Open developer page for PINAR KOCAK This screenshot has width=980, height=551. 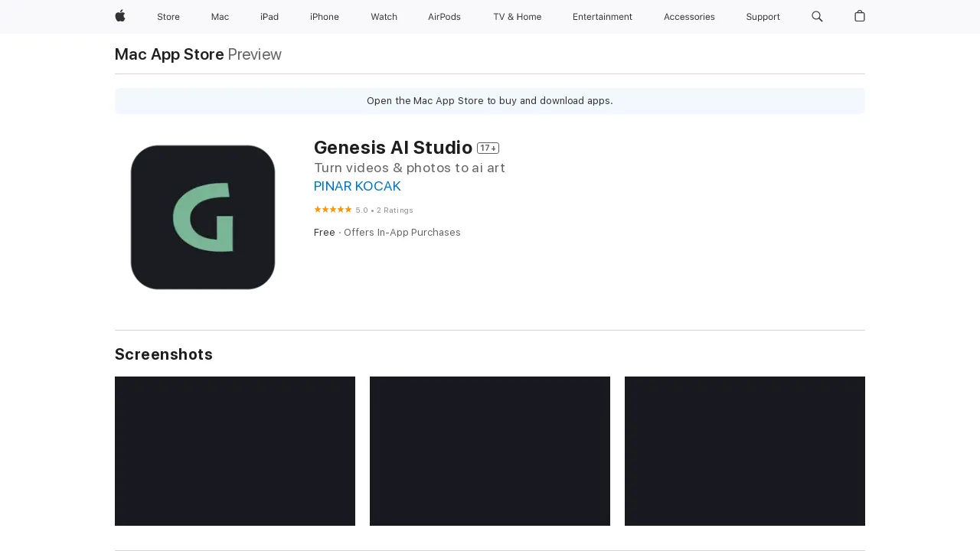pyautogui.click(x=357, y=186)
